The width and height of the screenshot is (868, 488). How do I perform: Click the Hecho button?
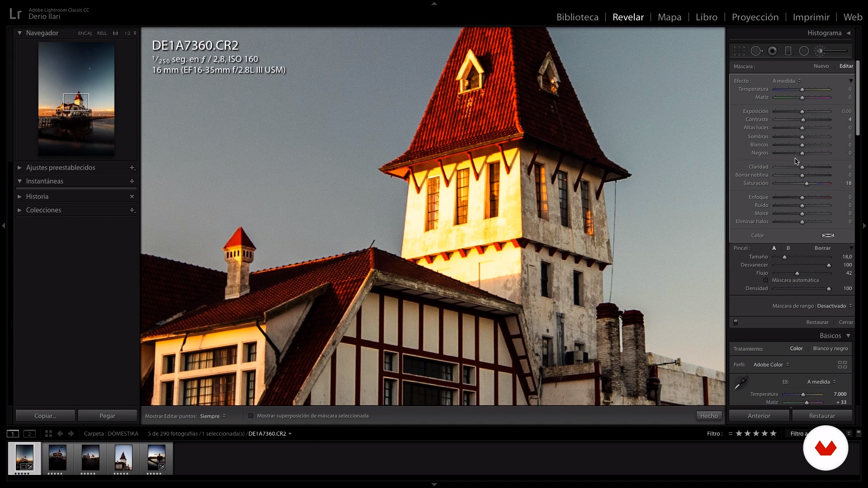tap(709, 416)
